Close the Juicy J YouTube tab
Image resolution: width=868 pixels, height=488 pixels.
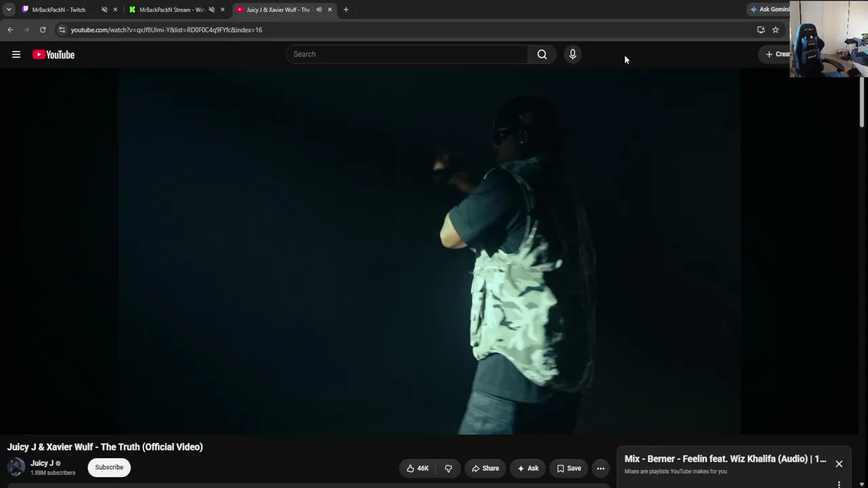tap(330, 9)
